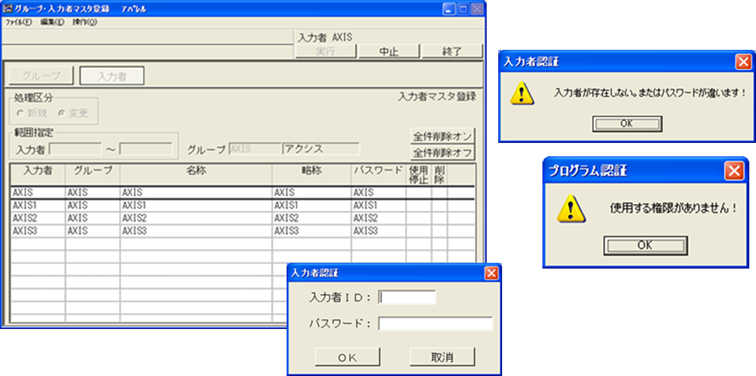
Task: Select the AXIS2 cell in 入力者 column
Action: [x=38, y=218]
